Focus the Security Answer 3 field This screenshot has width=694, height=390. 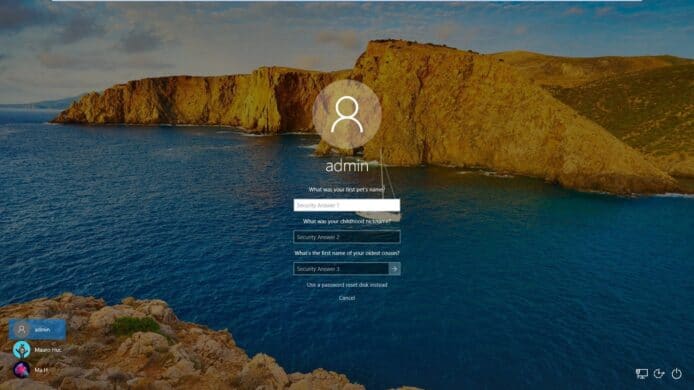click(x=341, y=269)
